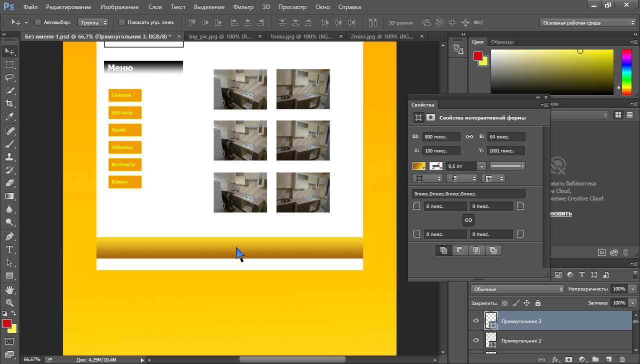Open the stroke alignment dropdown
640x364 pixels.
tap(427, 178)
